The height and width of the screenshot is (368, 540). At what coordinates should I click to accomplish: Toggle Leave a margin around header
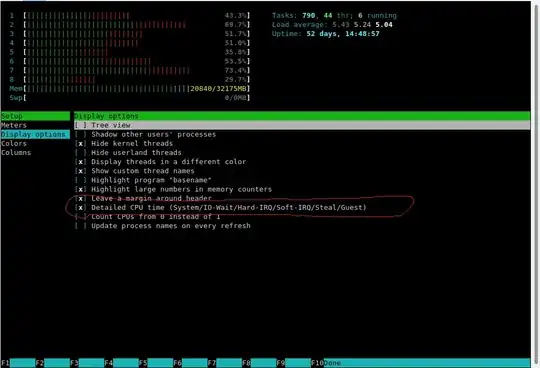(x=81, y=199)
